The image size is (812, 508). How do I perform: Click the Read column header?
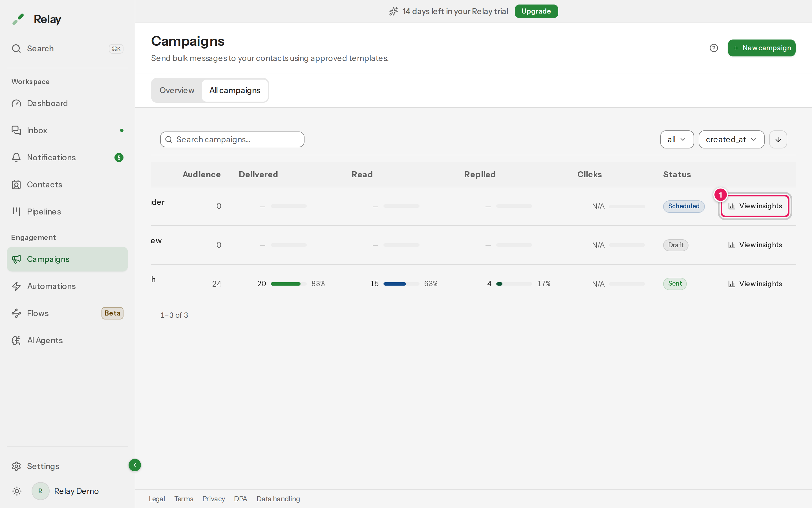tap(362, 174)
